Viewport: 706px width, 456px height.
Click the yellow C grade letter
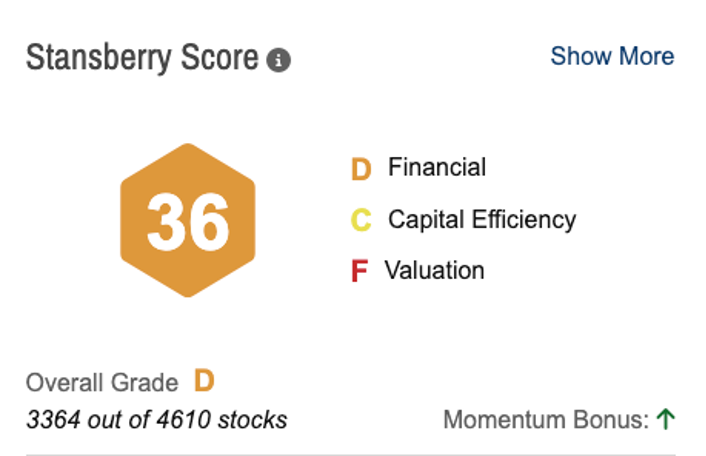pos(361,220)
